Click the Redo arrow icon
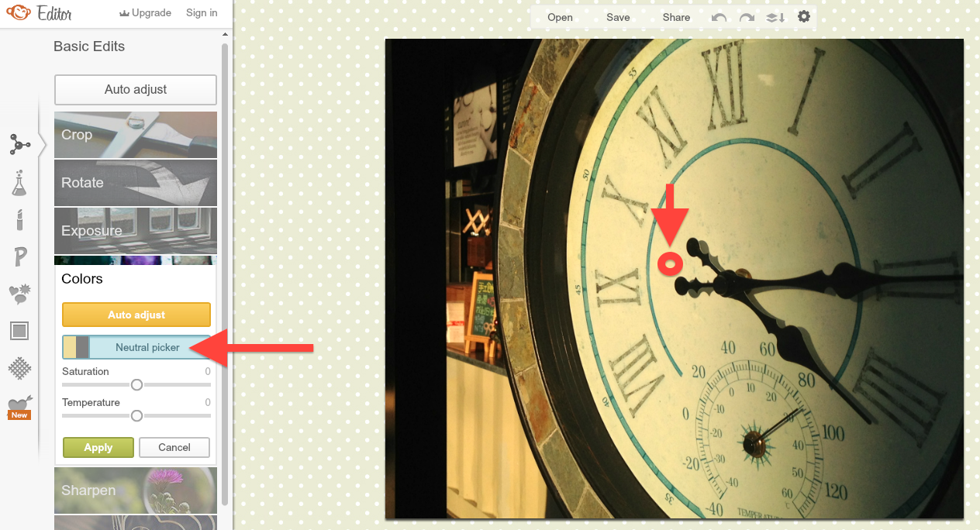 pyautogui.click(x=747, y=17)
